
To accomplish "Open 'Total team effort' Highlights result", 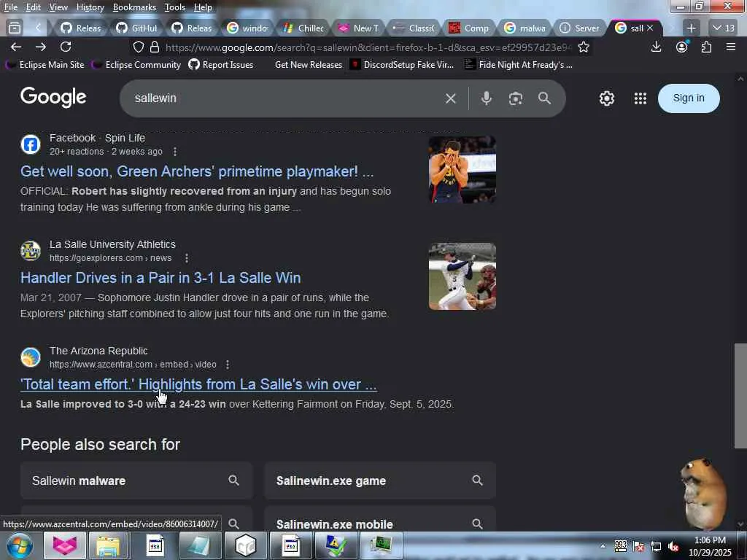I will [x=198, y=384].
